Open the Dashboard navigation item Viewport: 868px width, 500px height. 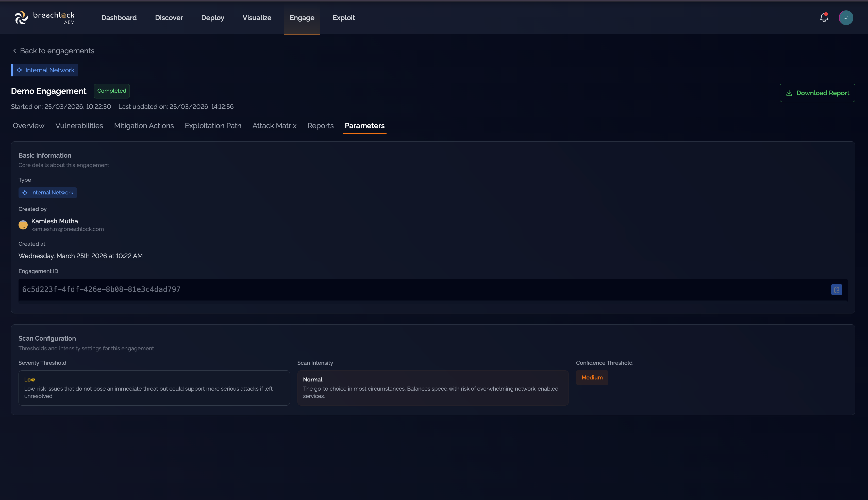tap(119, 18)
